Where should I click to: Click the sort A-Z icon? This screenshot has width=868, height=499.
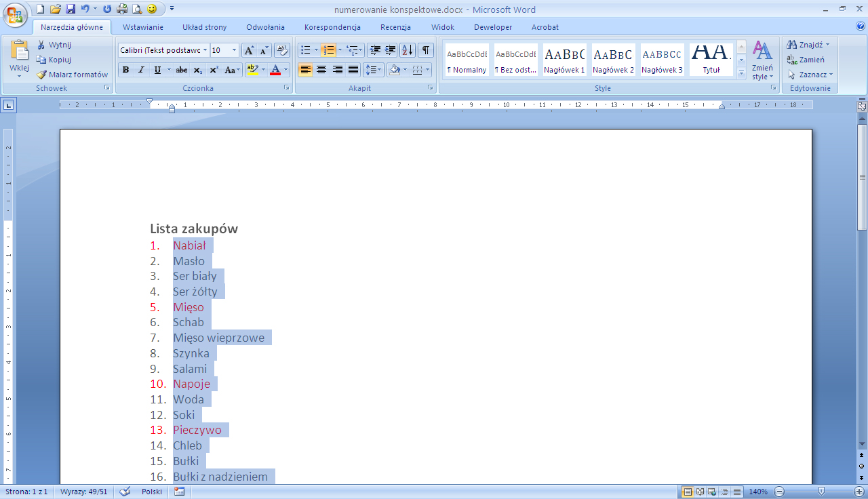[408, 50]
